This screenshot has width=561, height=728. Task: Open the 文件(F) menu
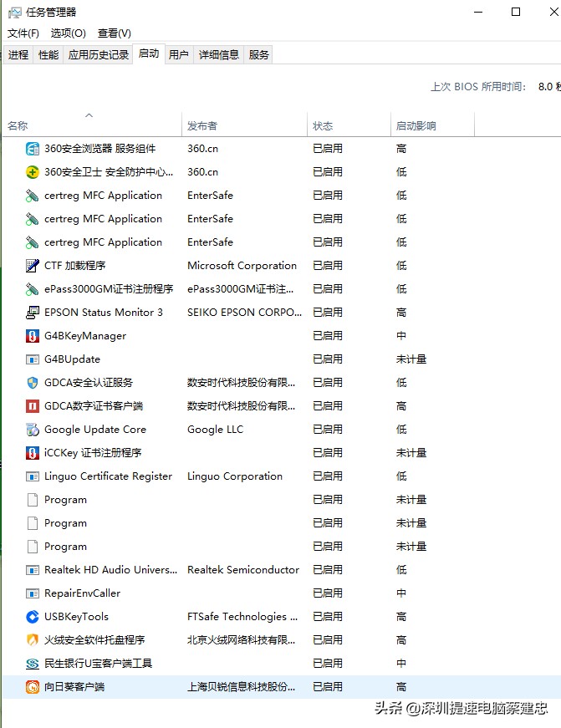23,33
